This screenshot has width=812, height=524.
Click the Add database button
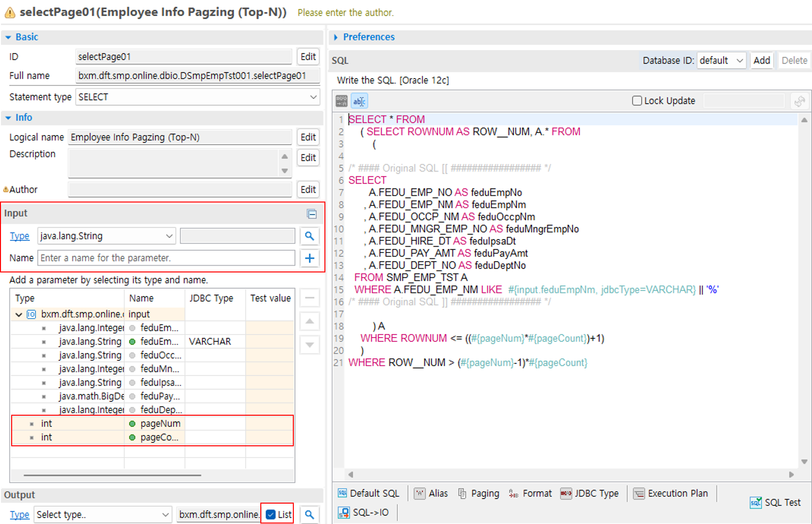point(761,61)
